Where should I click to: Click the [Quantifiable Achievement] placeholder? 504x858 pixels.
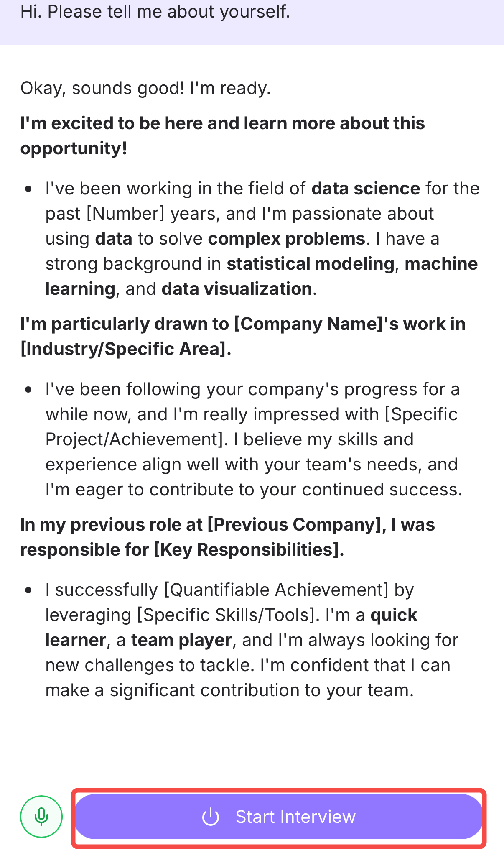point(276,590)
